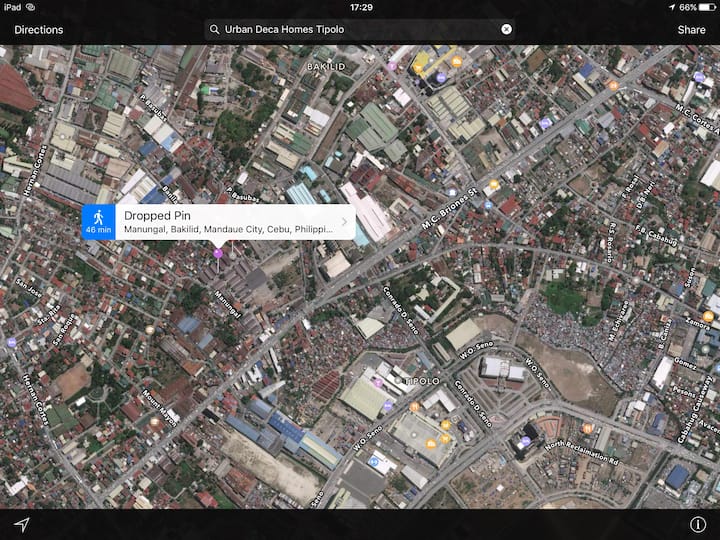Tap the magnifying glass search icon

(x=214, y=30)
